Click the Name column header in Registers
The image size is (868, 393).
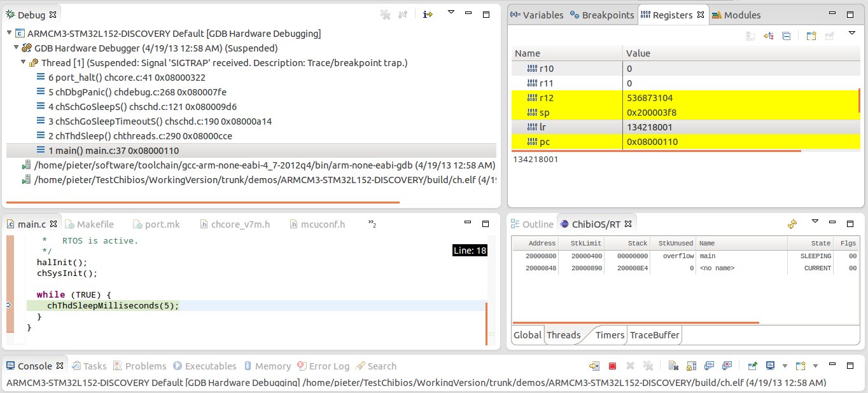[567, 53]
